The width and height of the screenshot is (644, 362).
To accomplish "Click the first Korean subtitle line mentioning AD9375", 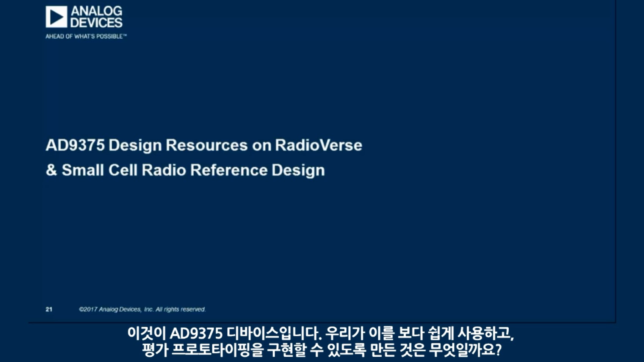I will click(x=321, y=333).
